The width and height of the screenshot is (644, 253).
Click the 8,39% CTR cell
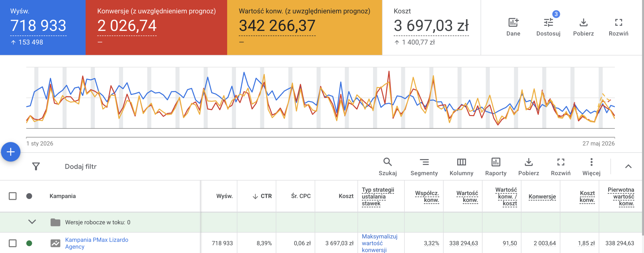click(x=264, y=243)
